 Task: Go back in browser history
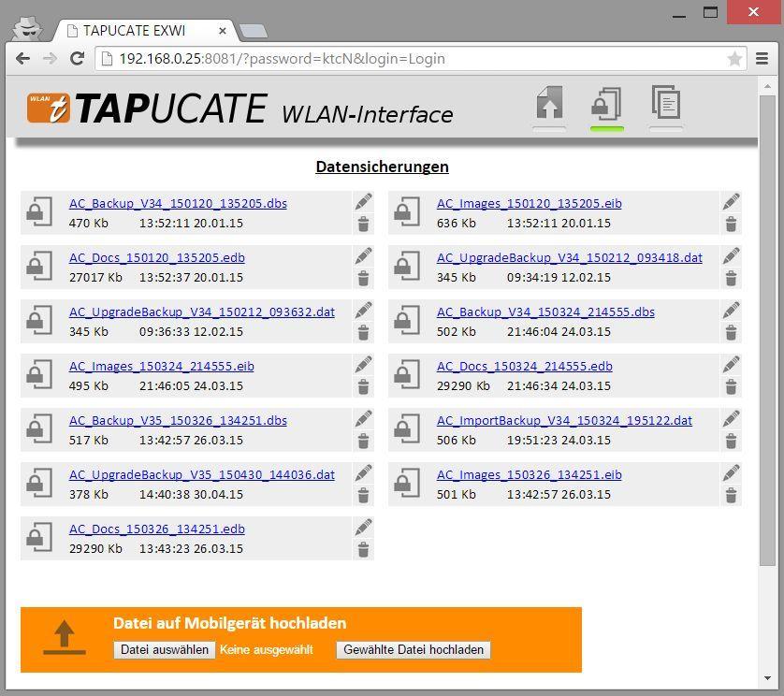pos(23,59)
